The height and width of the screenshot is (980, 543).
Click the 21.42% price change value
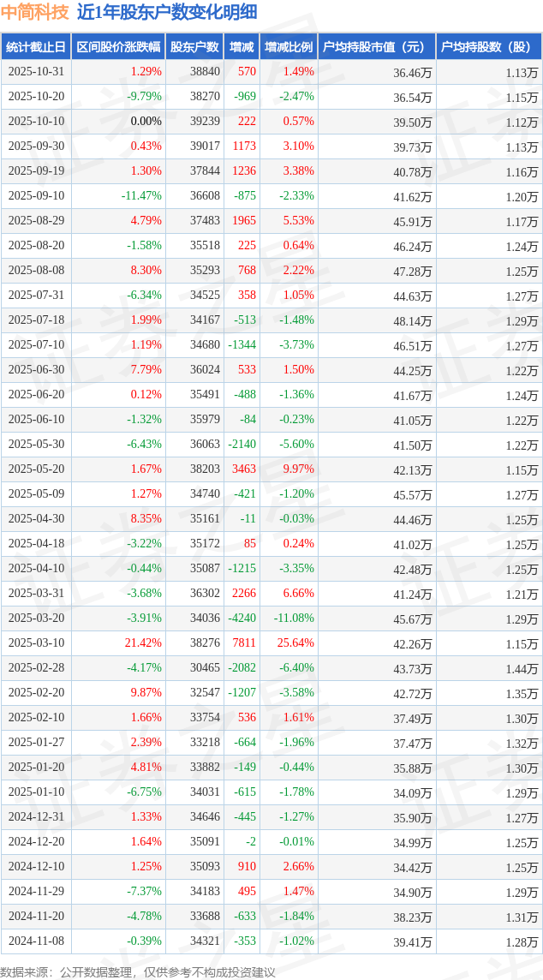[x=141, y=642]
